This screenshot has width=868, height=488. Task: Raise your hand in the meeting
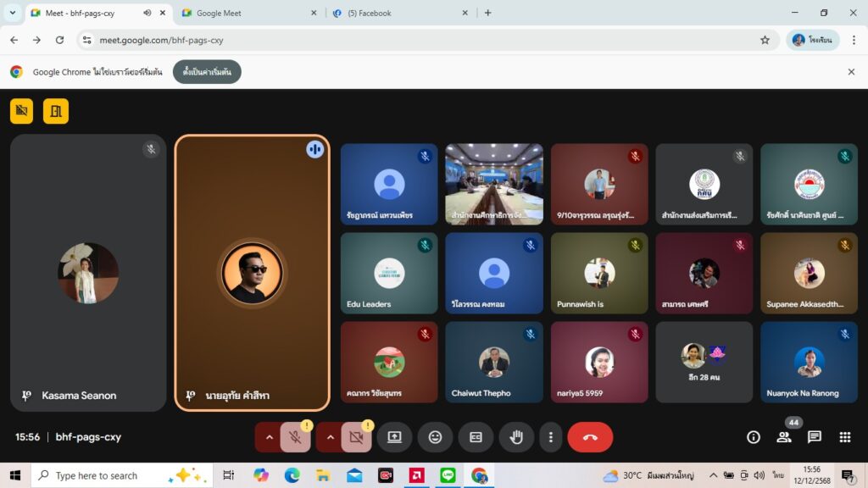point(516,437)
